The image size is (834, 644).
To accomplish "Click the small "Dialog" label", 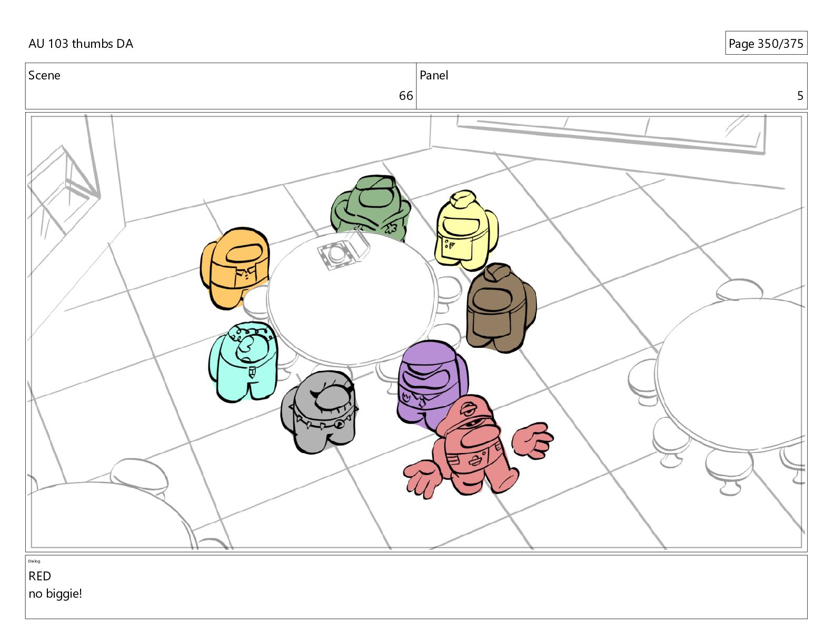I will tap(34, 561).
